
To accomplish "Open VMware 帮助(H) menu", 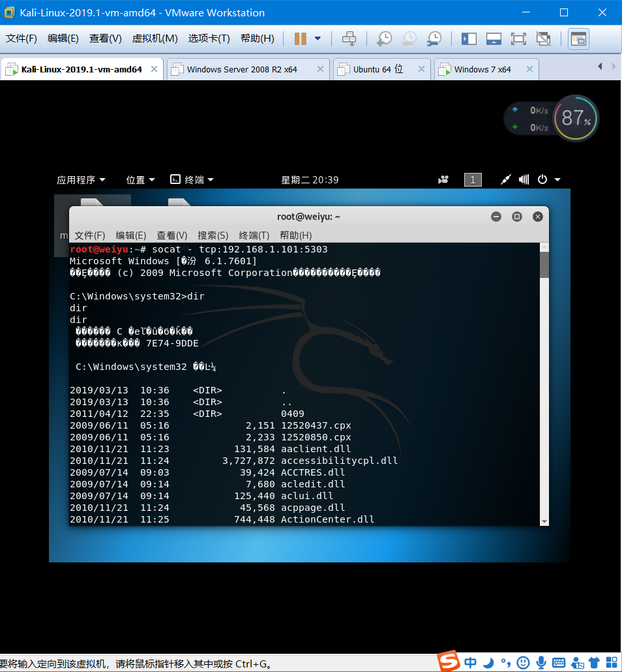I will [x=258, y=38].
